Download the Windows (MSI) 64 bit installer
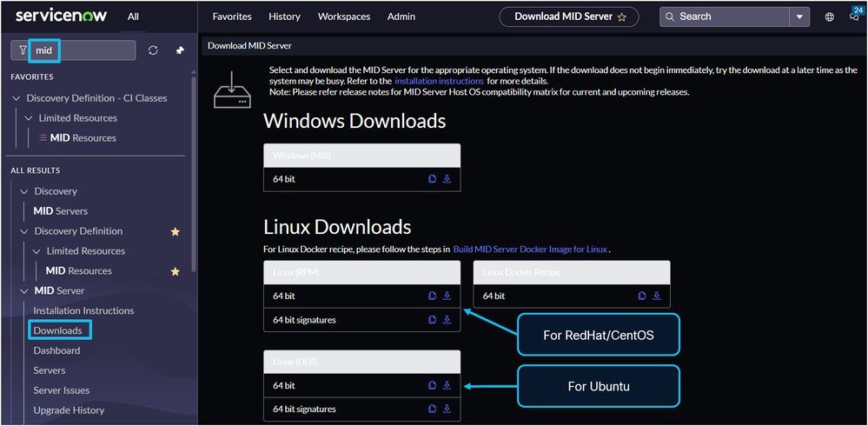 click(x=447, y=179)
